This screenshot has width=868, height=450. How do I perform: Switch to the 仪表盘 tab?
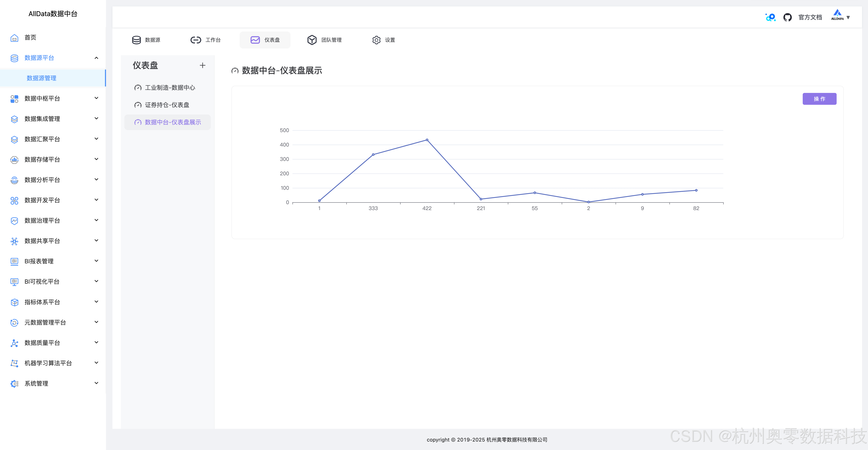[x=265, y=40]
